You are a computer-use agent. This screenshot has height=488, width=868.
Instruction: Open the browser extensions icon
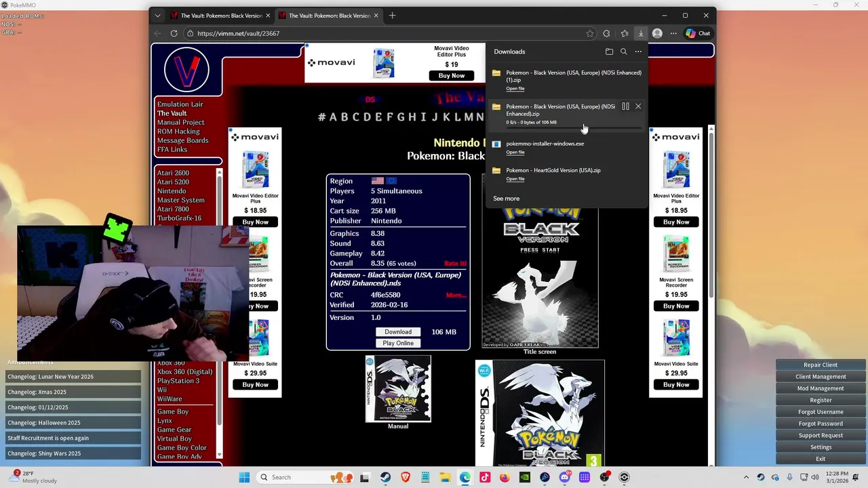click(x=606, y=33)
